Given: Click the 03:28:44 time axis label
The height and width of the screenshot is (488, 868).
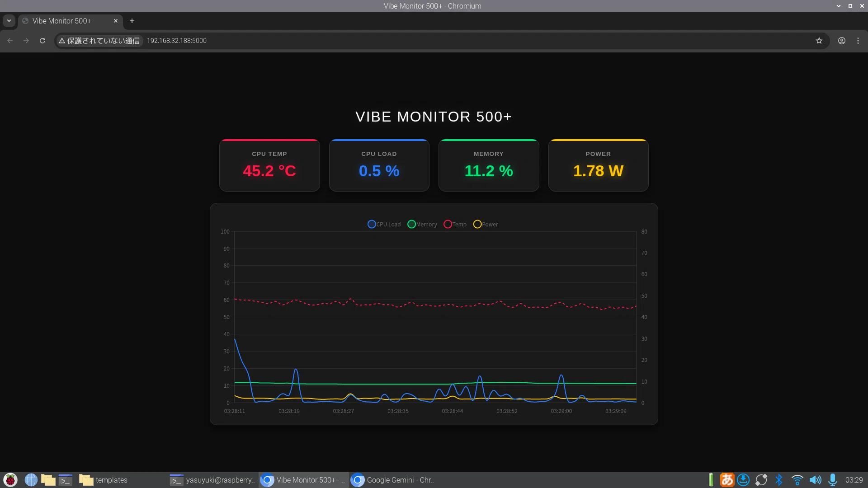Looking at the screenshot, I should click(453, 411).
